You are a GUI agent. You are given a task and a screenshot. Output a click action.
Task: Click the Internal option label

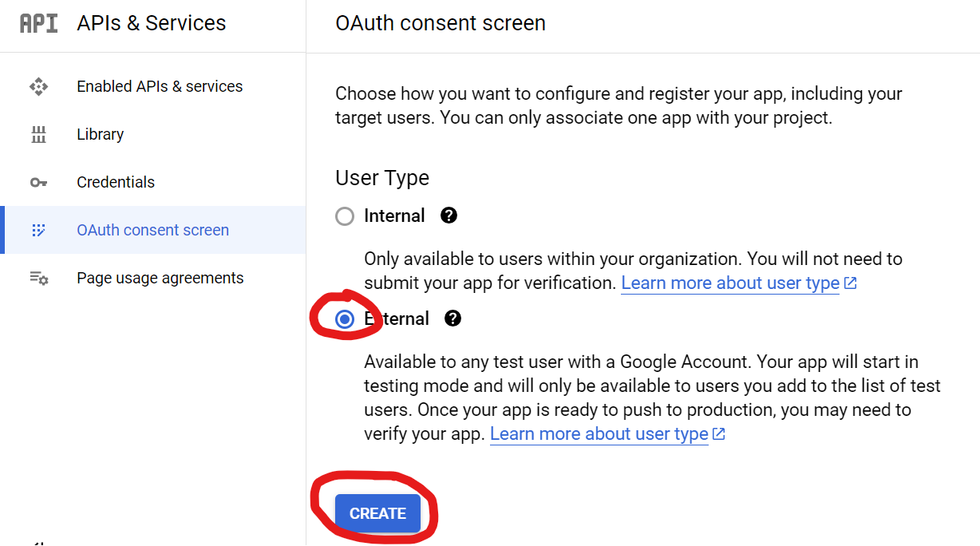coord(394,216)
